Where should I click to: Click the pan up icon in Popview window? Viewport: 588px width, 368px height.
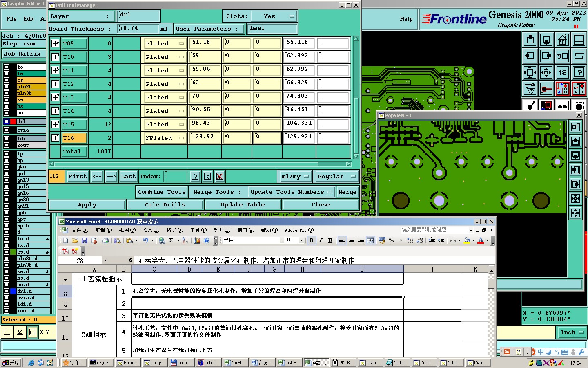[x=576, y=141]
